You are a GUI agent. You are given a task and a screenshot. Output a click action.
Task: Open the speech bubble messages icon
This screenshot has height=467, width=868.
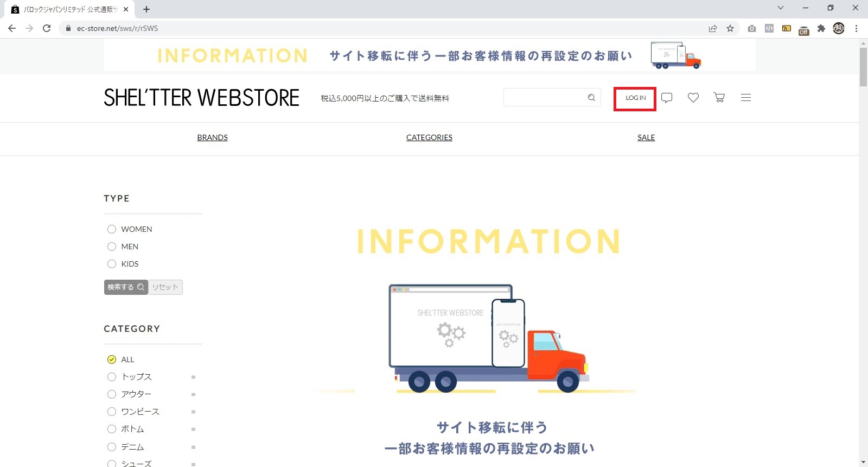667,98
